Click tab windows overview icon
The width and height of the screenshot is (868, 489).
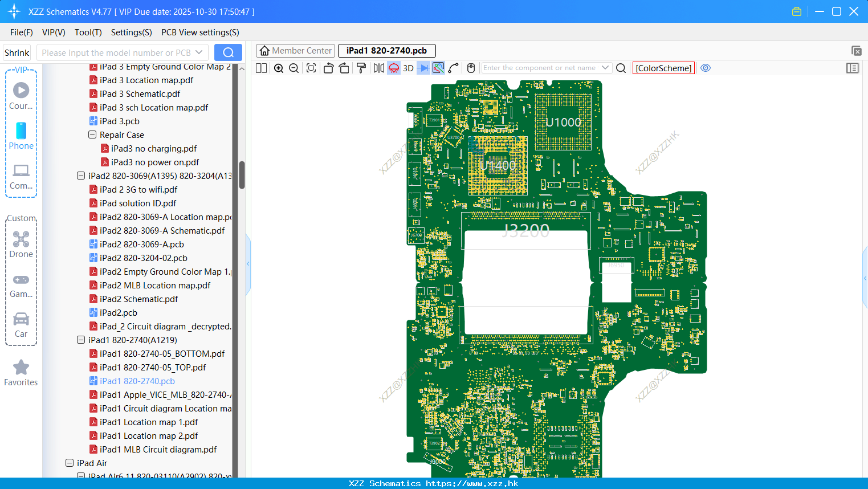point(856,51)
